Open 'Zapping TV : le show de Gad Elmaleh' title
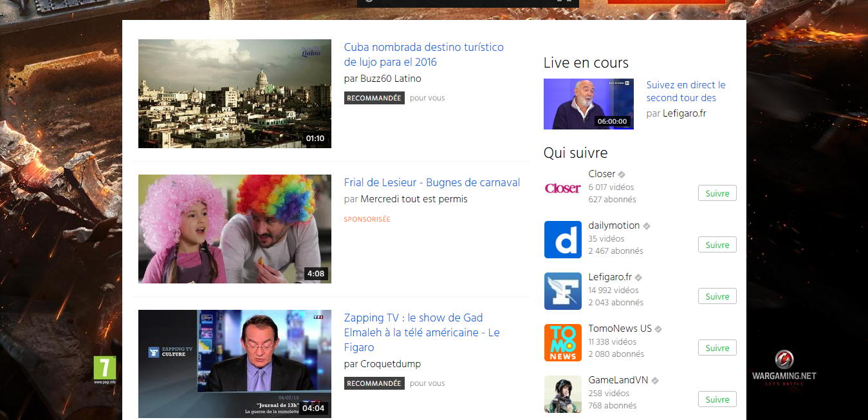 (422, 332)
